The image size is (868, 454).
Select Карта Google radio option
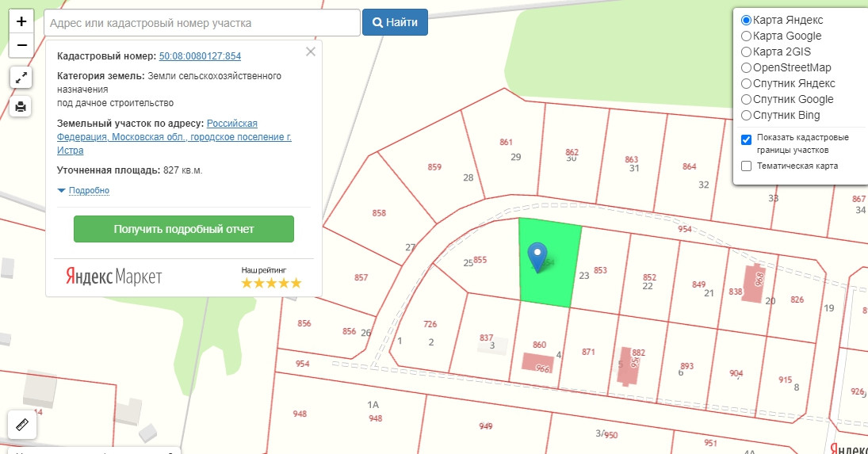[x=746, y=36]
